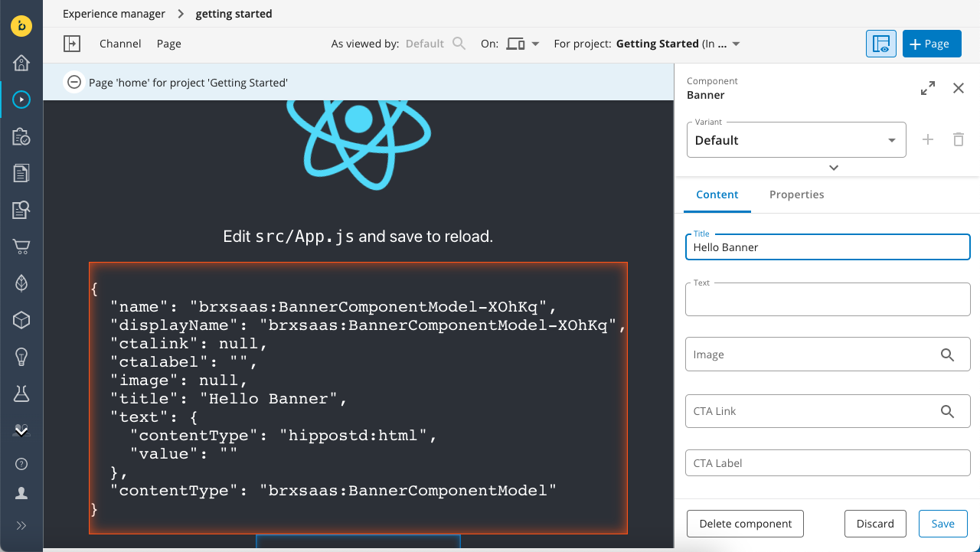Open the 'For project' Getting Started dropdown
This screenshot has width=980, height=552.
(678, 44)
